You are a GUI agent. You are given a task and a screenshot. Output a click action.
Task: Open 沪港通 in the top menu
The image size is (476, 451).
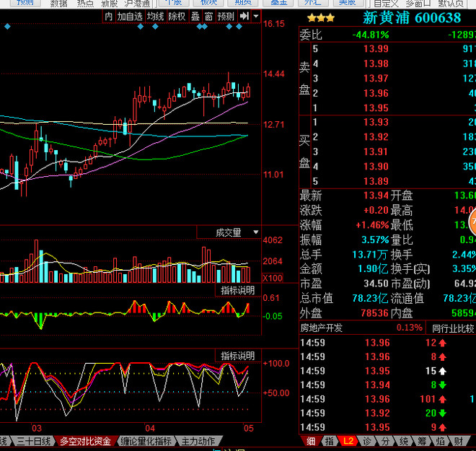point(137,4)
